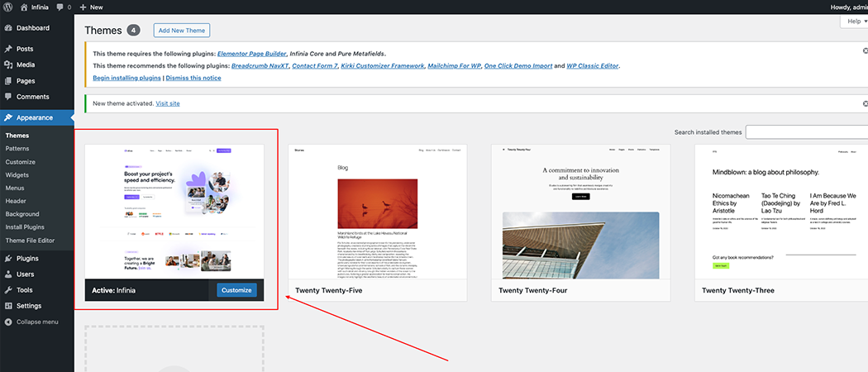868x372 pixels.
Task: Open the Customize submenu item
Action: coord(21,162)
